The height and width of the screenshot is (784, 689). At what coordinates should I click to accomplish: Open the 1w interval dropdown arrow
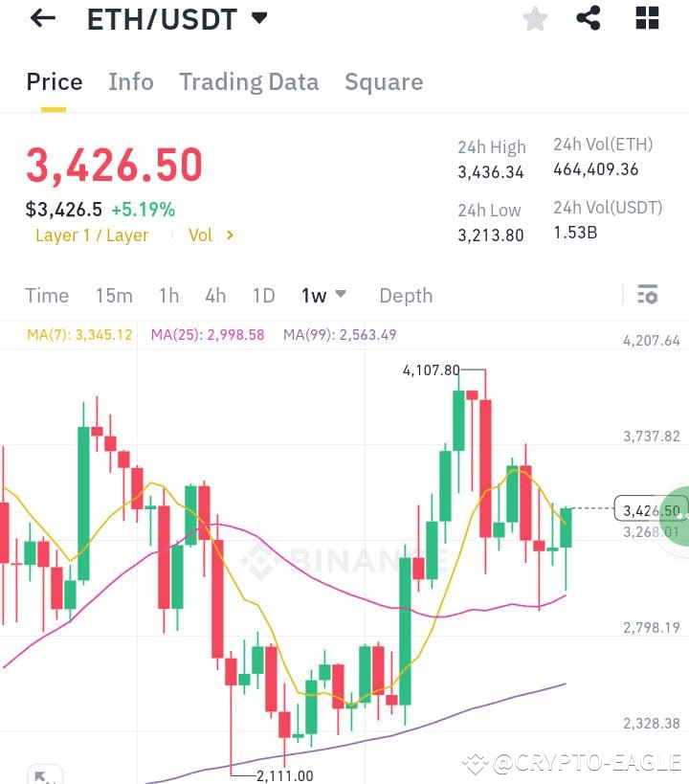(x=341, y=294)
